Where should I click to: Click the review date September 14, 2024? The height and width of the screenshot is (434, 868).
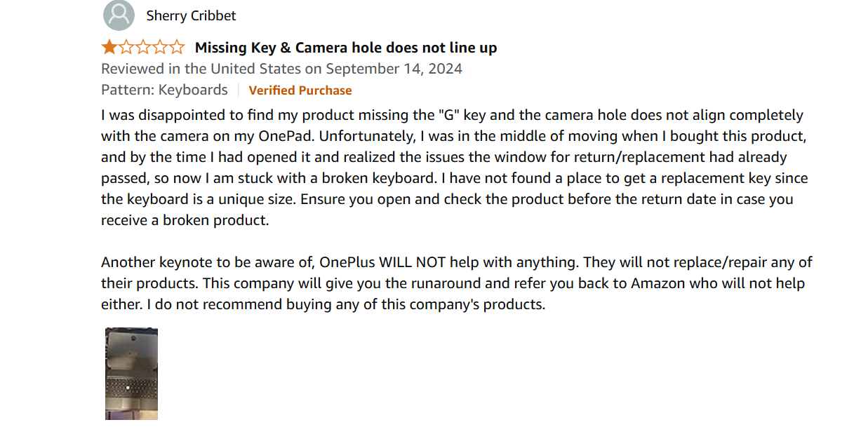point(394,69)
